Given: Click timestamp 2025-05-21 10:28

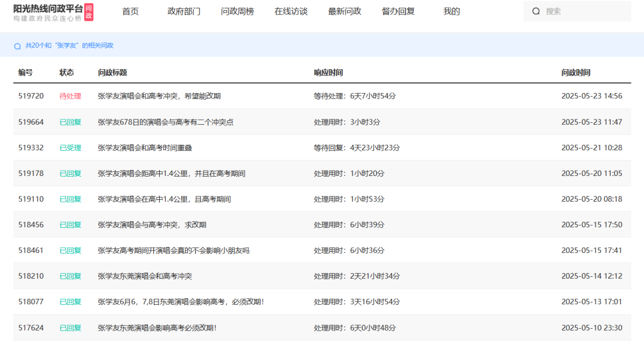Looking at the screenshot, I should click(x=592, y=147).
